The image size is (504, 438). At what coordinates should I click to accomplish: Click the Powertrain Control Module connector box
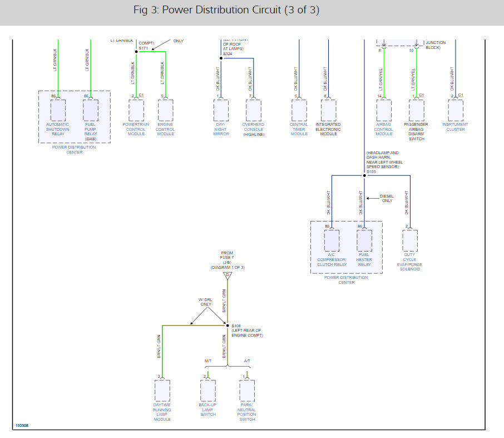(x=136, y=110)
